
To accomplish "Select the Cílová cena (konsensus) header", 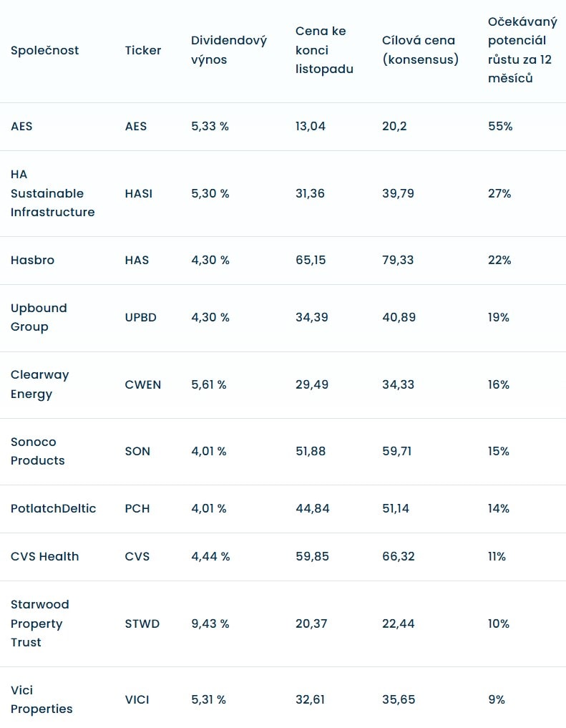I will pyautogui.click(x=420, y=50).
